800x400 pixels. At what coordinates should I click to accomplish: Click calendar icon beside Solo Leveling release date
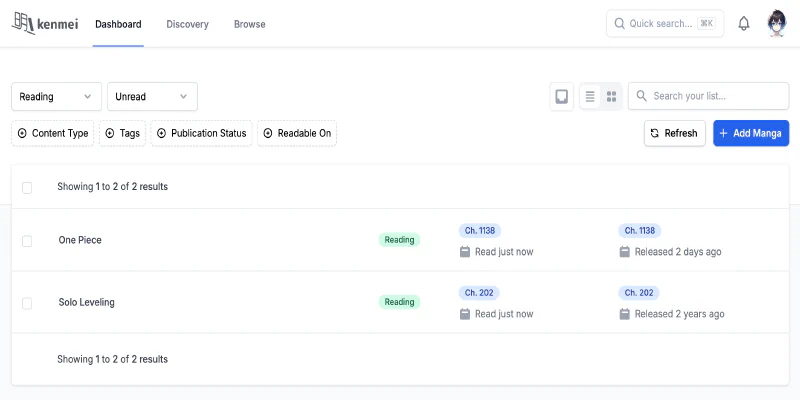pyautogui.click(x=625, y=314)
